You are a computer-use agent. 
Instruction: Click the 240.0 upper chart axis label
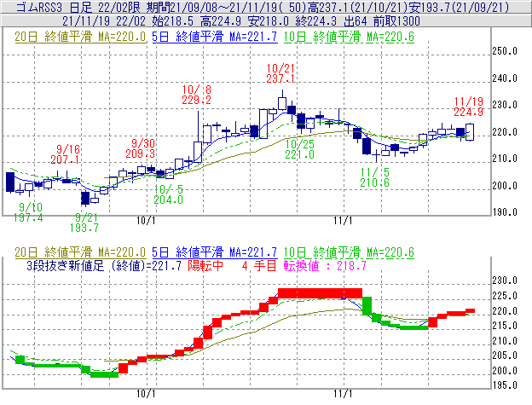(x=505, y=78)
